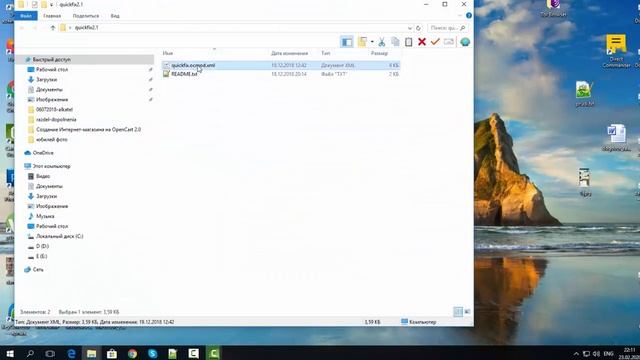Switch to details view status bar button
This screenshot has height=360, width=640.
point(458,312)
